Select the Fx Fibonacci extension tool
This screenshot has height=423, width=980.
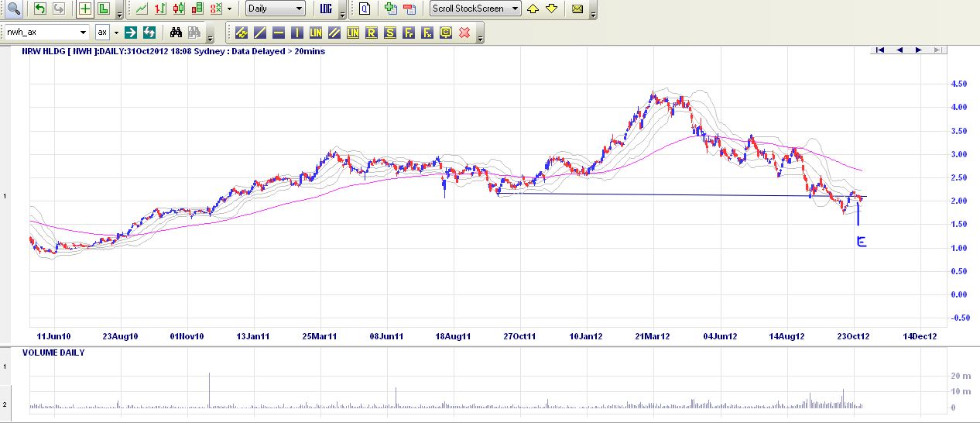(x=427, y=33)
